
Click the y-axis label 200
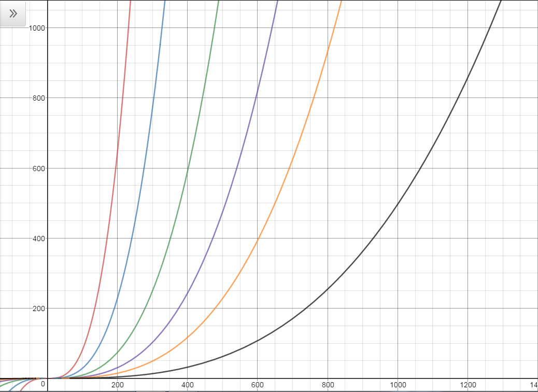pos(38,308)
